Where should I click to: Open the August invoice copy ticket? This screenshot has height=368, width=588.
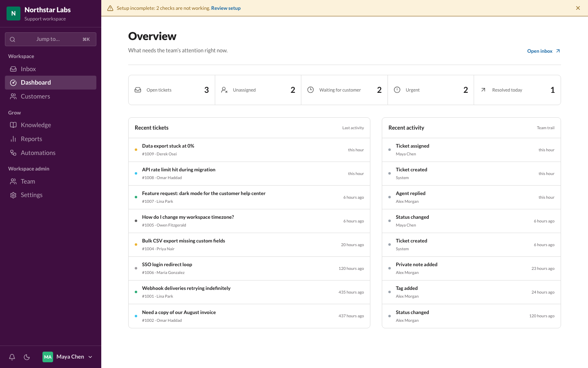(x=249, y=316)
